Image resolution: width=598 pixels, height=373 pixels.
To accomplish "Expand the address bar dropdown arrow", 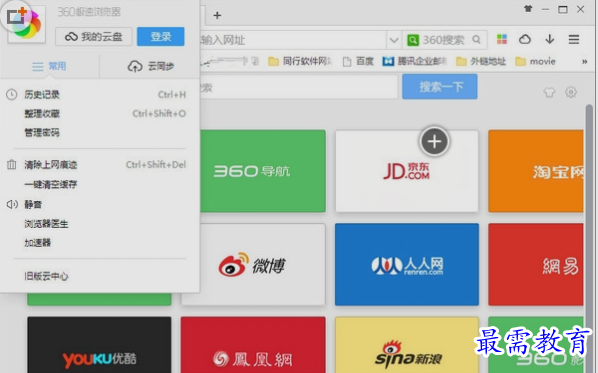I will 394,40.
